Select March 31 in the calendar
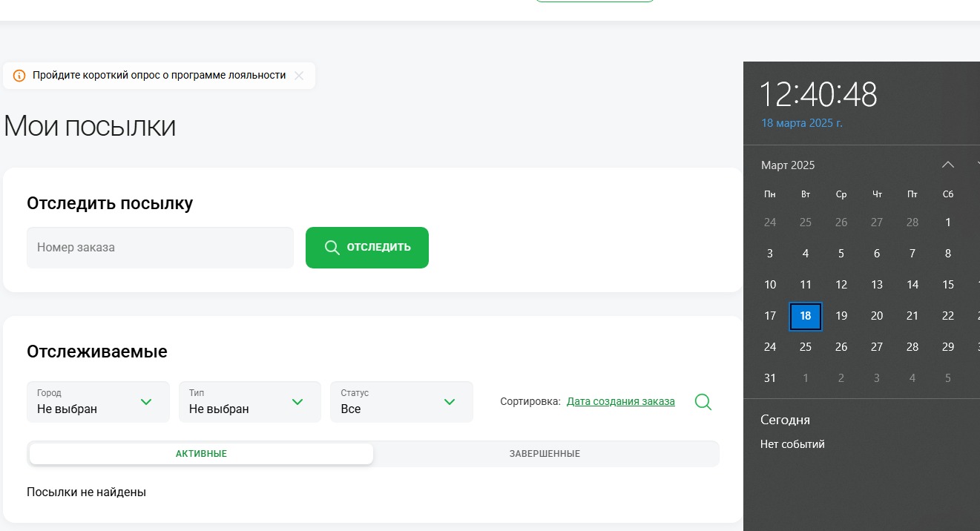The height and width of the screenshot is (531, 980). pyautogui.click(x=770, y=378)
